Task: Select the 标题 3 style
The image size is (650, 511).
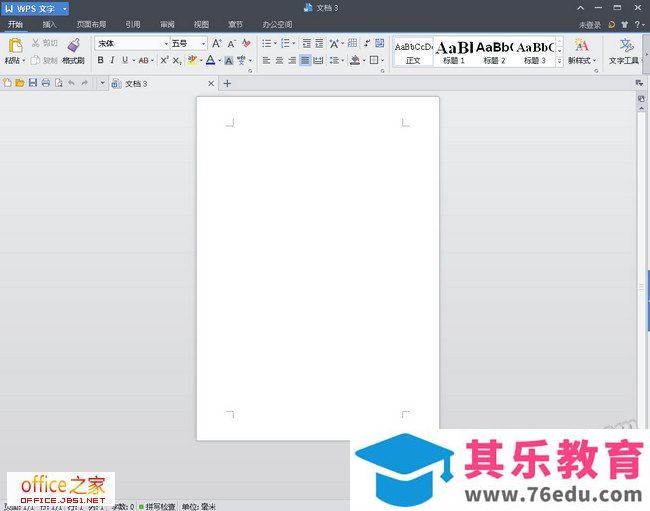Action: [535, 53]
